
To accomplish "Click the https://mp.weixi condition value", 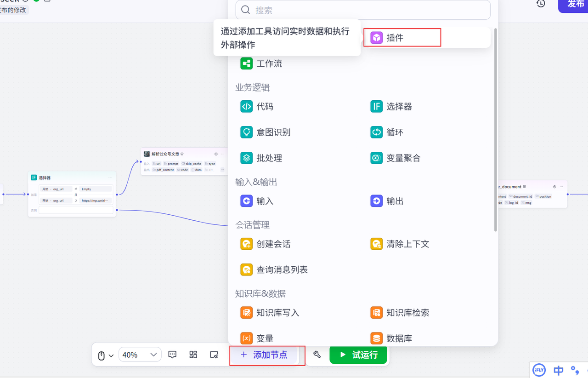I will pyautogui.click(x=96, y=200).
